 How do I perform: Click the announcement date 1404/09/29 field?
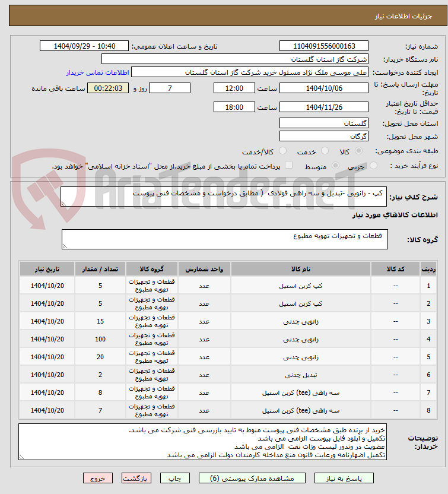pyautogui.click(x=84, y=46)
